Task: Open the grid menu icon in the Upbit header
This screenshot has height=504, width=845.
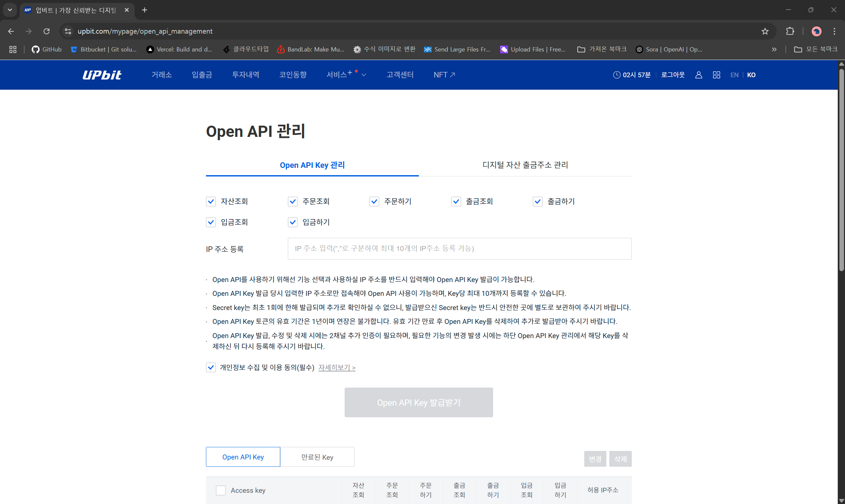Action: coord(717,75)
